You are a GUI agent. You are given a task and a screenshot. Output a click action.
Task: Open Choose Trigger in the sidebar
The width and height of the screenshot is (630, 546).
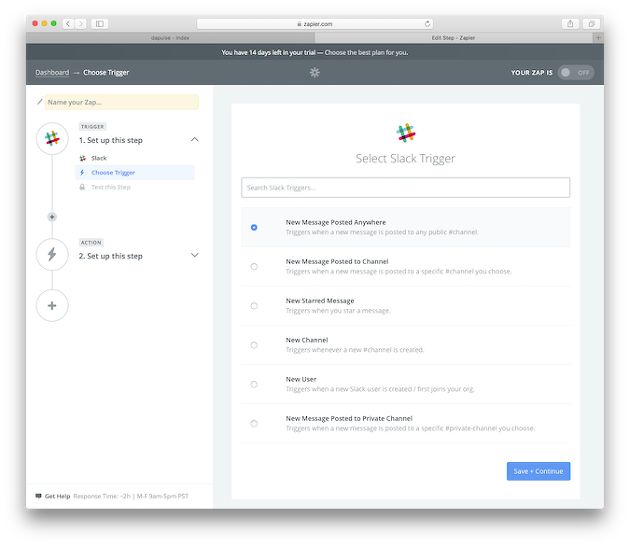click(135, 172)
